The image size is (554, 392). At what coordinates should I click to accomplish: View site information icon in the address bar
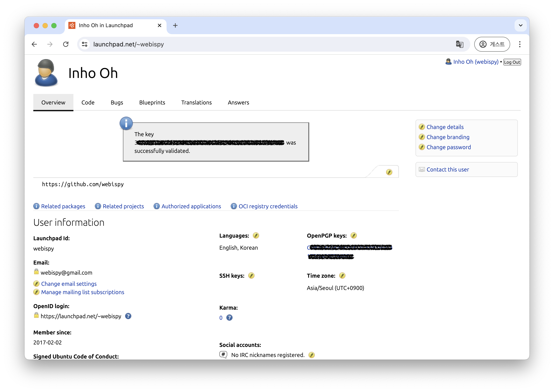85,44
